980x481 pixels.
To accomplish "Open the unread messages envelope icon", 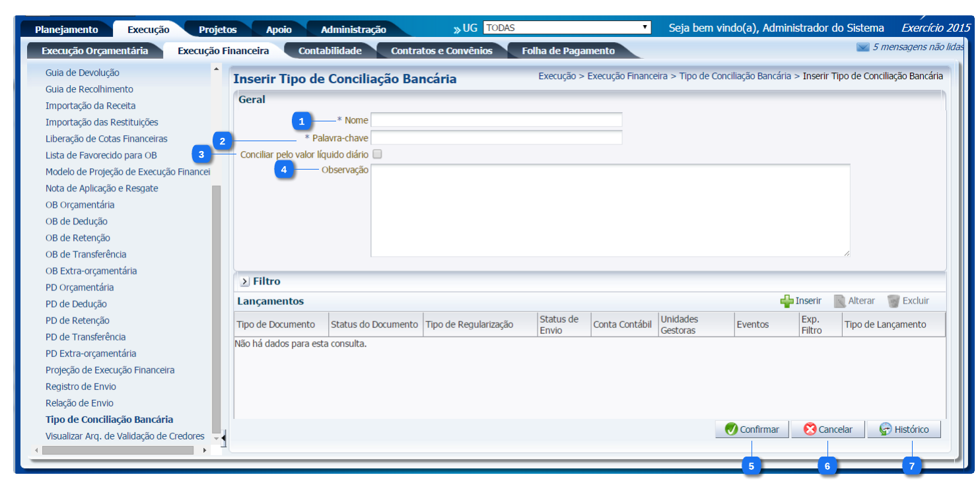I will pyautogui.click(x=862, y=48).
